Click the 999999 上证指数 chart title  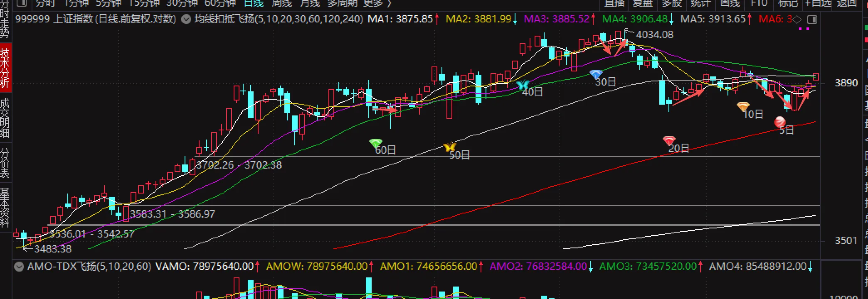click(96, 19)
